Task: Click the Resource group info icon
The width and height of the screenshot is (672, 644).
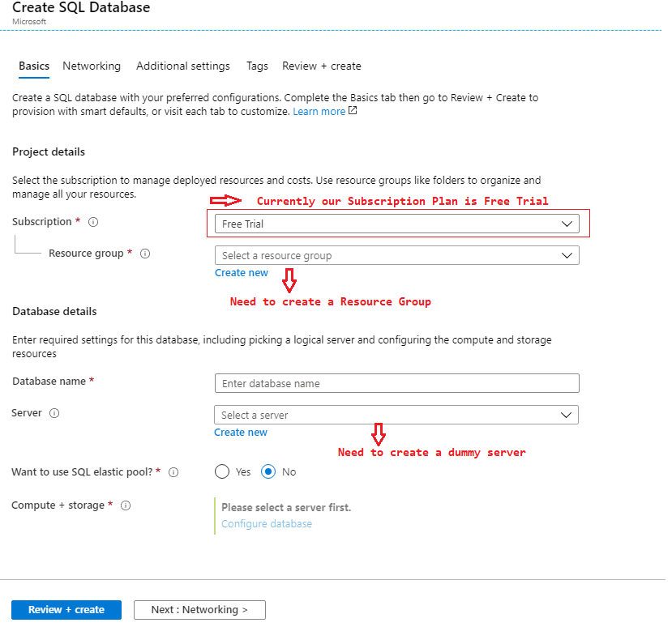Action: [x=144, y=254]
